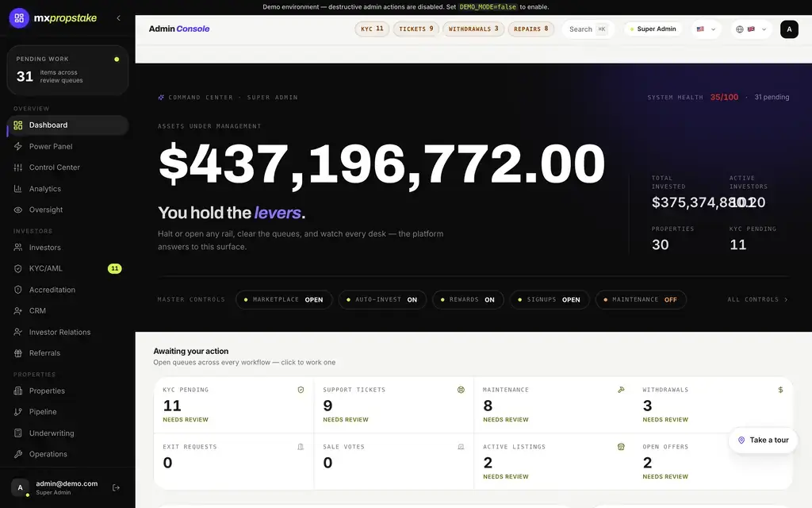
Task: Click the Withdrawals value 3
Action: [647, 406]
